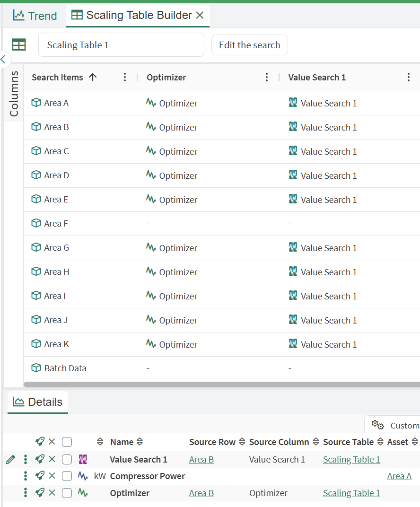The image size is (420, 507).
Task: Select the Area I row name
Action: [55, 296]
